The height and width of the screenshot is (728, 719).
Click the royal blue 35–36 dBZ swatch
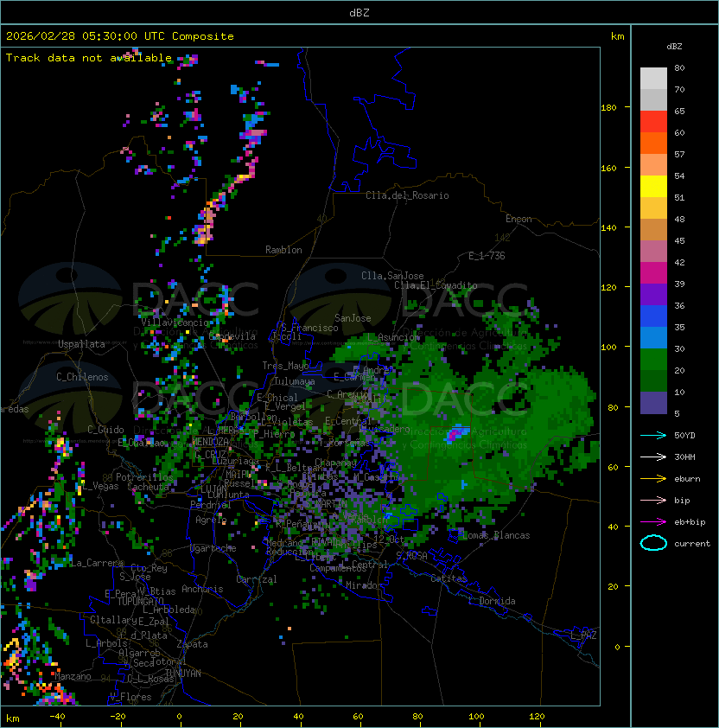653,316
